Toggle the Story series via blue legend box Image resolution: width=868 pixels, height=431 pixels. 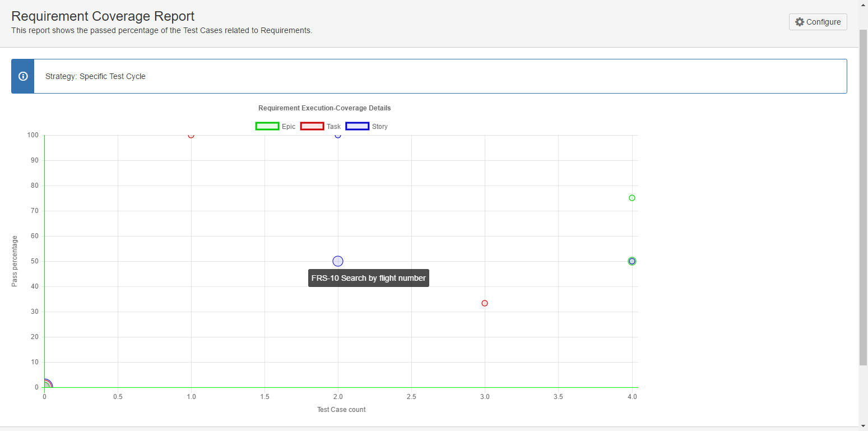357,126
